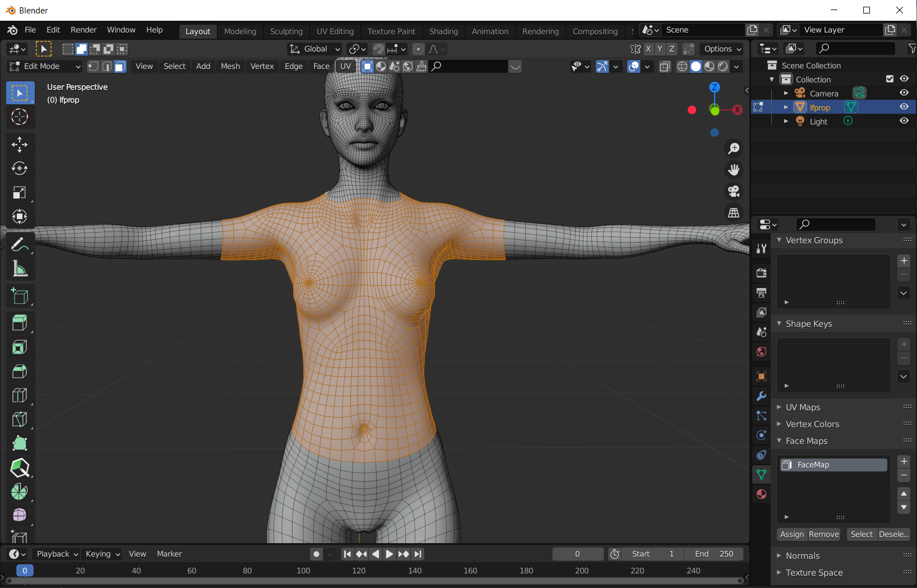
Task: Open Global transform orientation dropdown
Action: click(315, 49)
